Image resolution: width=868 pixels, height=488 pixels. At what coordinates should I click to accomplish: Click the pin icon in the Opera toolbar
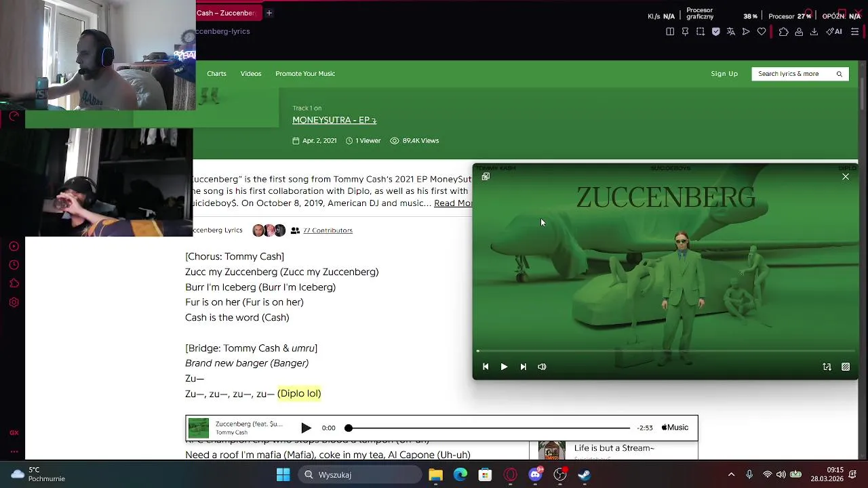[685, 31]
